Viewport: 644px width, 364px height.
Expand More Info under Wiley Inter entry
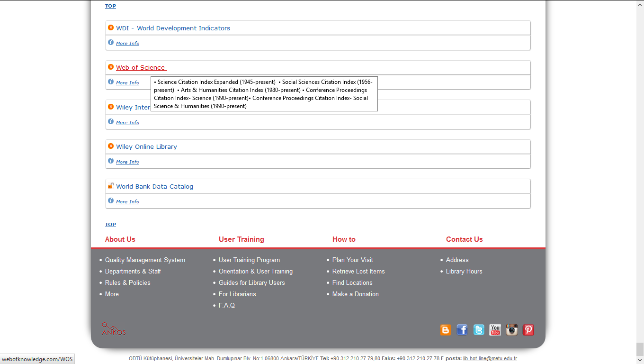coord(127,123)
